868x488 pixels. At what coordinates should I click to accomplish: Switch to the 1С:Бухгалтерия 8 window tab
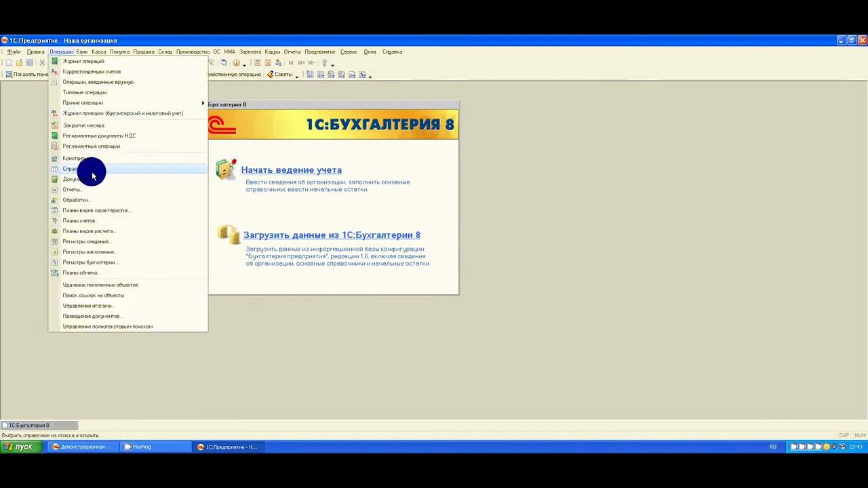[x=39, y=426]
